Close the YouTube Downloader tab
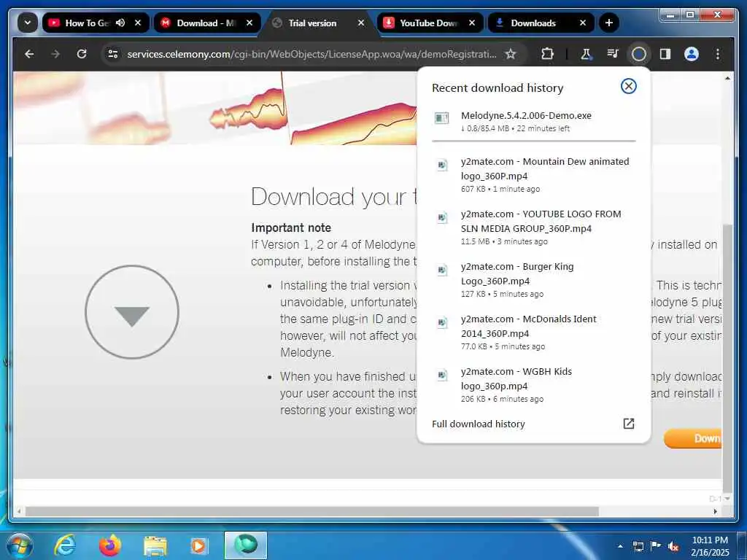The width and height of the screenshot is (747, 560). coord(472,23)
